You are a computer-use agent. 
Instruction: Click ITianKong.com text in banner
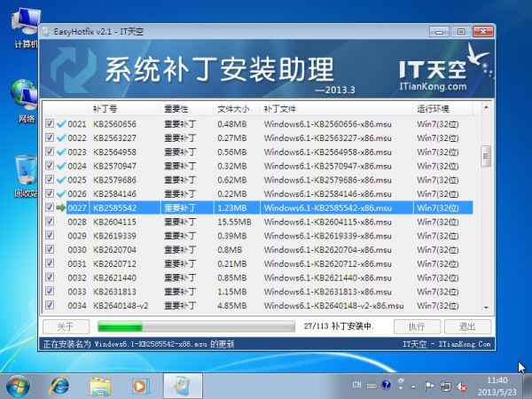point(433,87)
